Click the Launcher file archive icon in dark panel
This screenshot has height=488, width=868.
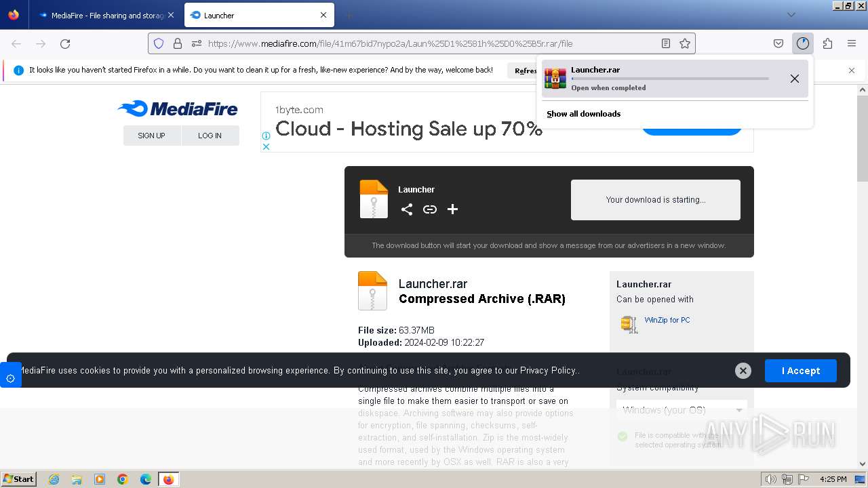[x=374, y=199]
